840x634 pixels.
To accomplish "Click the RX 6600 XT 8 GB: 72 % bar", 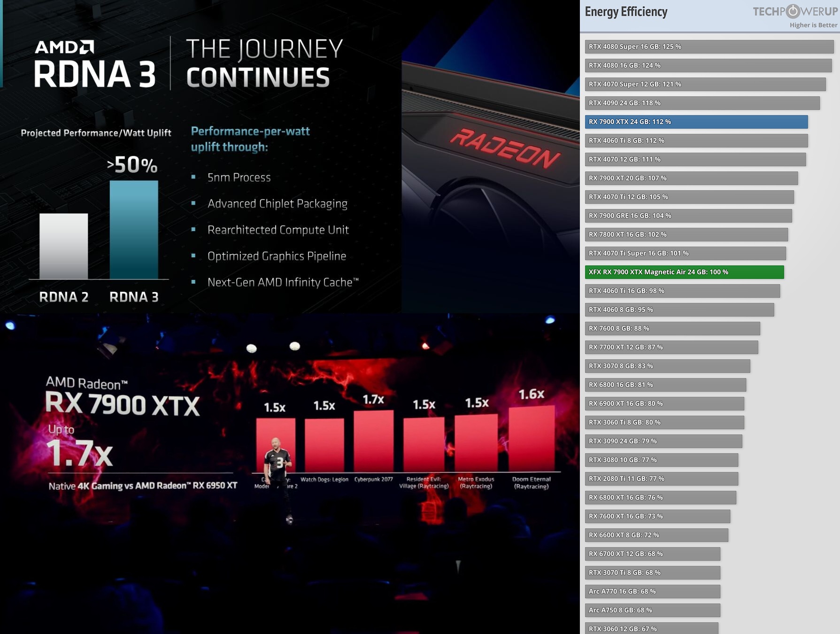I will (656, 535).
